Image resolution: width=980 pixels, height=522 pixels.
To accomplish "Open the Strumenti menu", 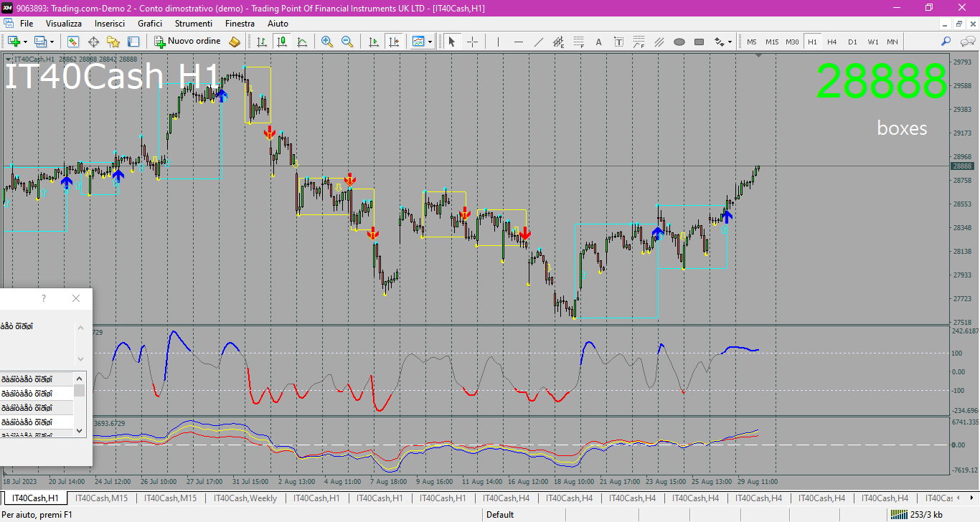I will 194,24.
